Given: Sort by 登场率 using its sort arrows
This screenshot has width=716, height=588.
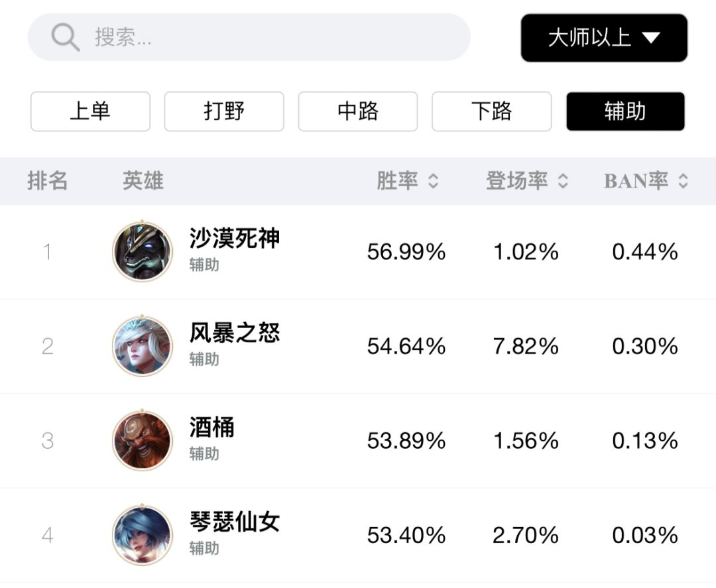Looking at the screenshot, I should (563, 181).
